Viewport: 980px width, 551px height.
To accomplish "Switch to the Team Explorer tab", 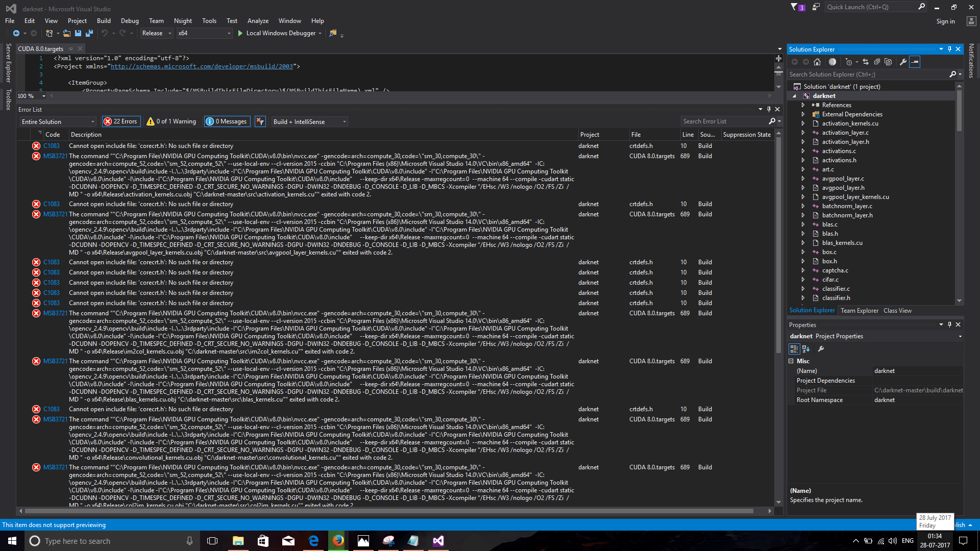I will pyautogui.click(x=860, y=310).
